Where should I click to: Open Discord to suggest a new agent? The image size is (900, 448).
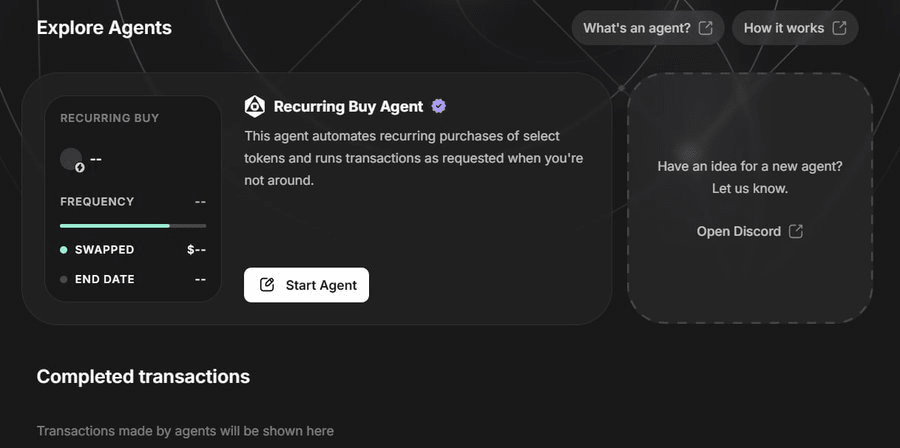point(739,231)
